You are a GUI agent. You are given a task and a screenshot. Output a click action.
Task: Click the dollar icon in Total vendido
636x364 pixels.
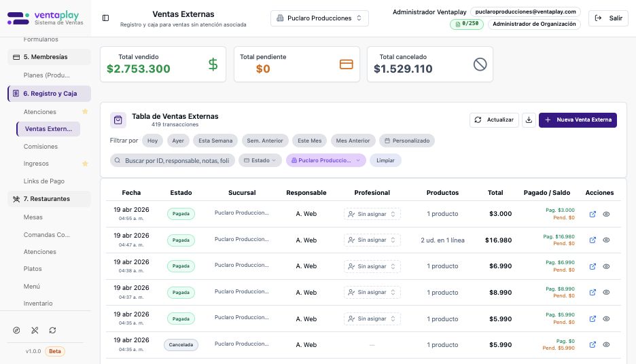[x=213, y=65]
